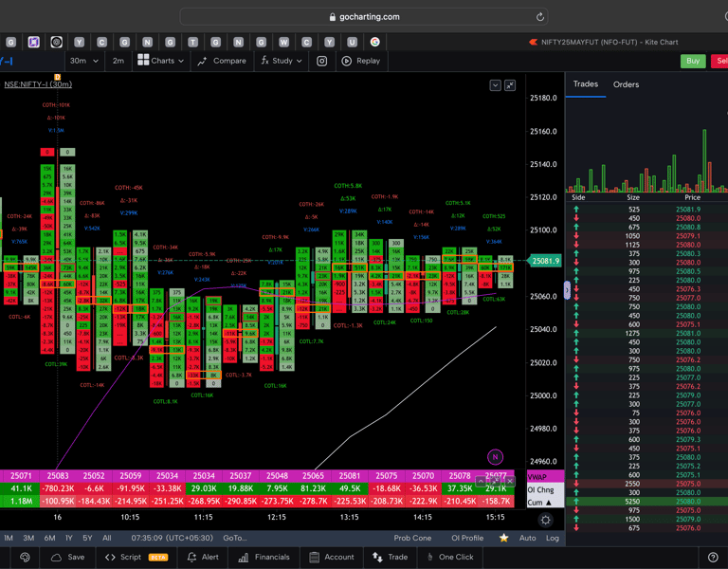Switch to the Trades tab
Image resolution: width=728 pixels, height=569 pixels.
pos(585,84)
